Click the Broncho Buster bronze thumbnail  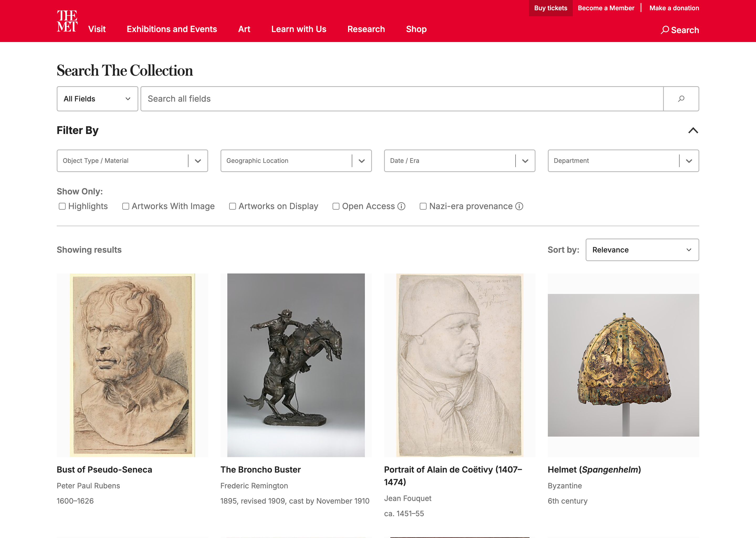296,365
